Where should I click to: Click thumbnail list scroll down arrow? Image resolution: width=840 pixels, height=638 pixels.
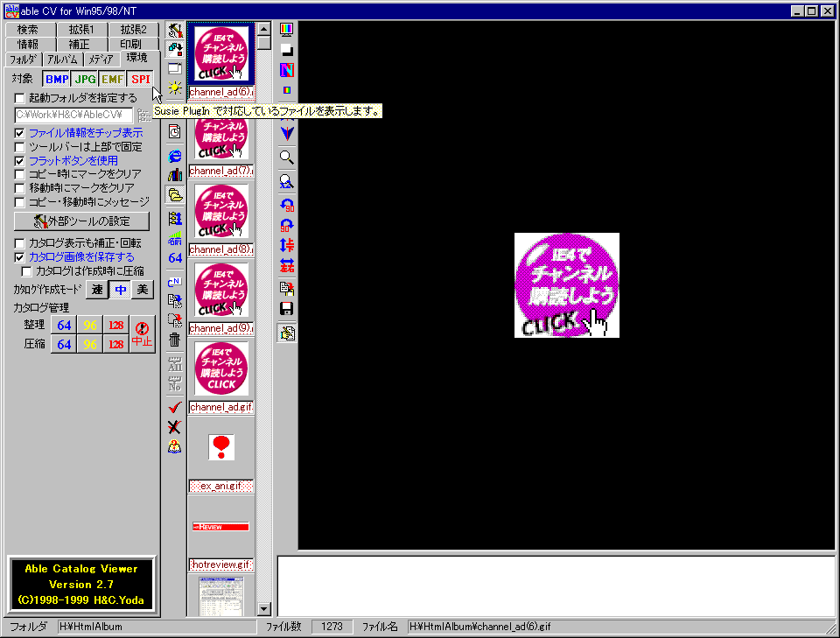click(263, 609)
